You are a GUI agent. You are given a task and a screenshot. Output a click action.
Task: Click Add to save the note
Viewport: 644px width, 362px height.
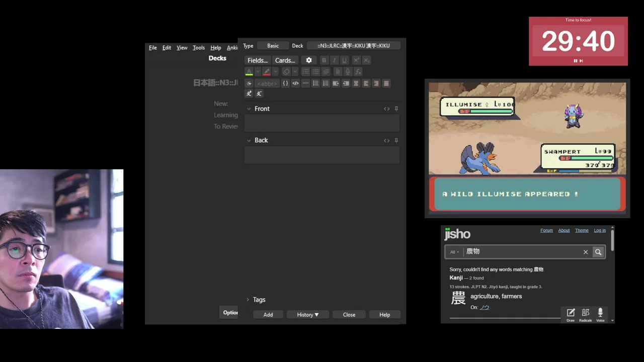[x=268, y=315]
